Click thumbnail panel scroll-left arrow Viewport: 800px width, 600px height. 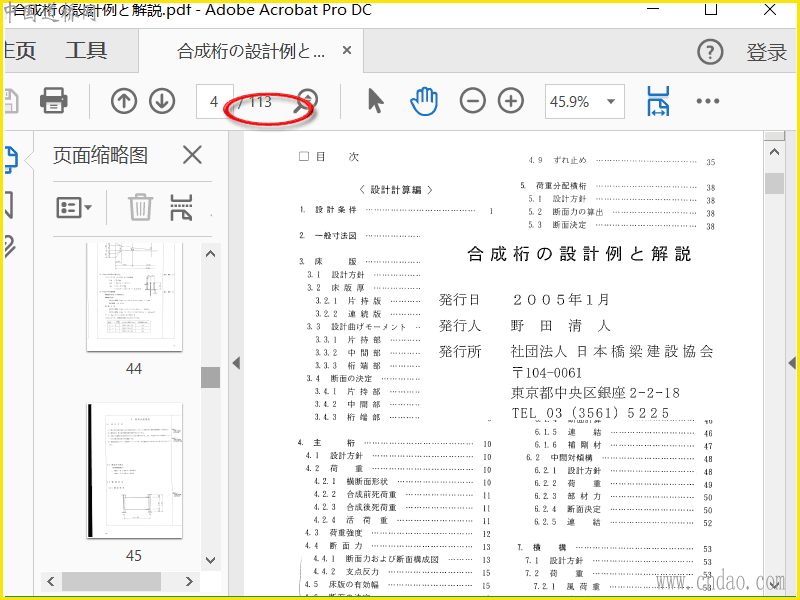[x=51, y=581]
